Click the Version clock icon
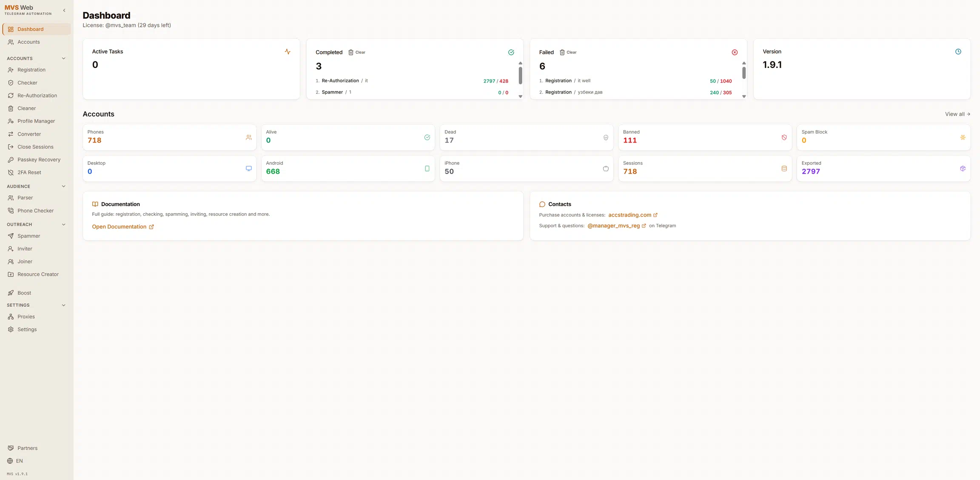 point(958,51)
